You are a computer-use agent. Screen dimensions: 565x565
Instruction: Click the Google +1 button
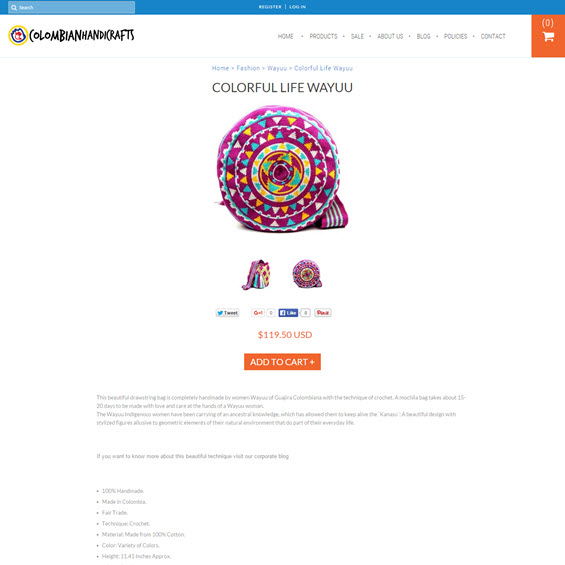[258, 313]
